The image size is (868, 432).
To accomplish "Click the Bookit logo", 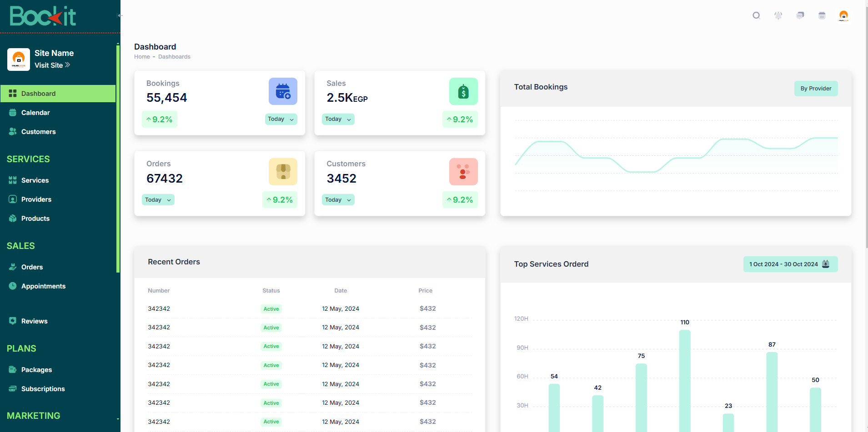I will tap(43, 16).
